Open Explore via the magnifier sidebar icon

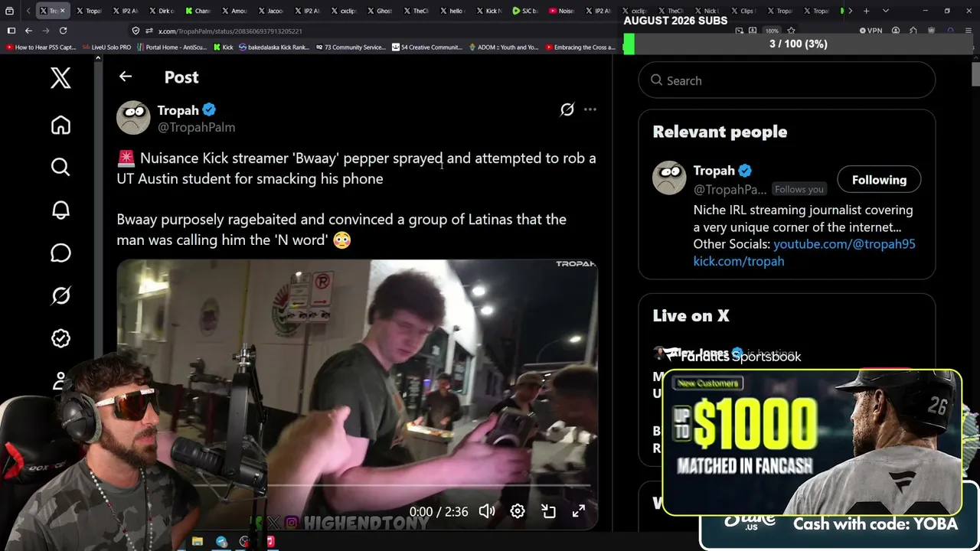(60, 167)
